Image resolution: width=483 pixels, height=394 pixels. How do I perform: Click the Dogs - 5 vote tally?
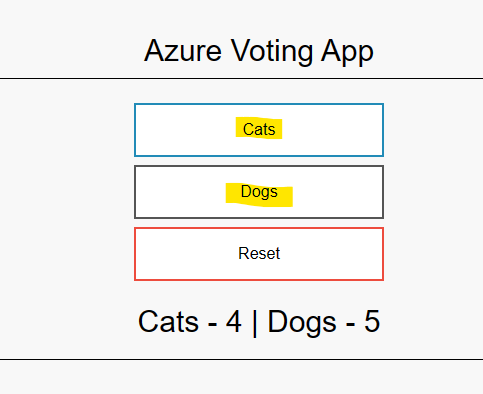324,322
